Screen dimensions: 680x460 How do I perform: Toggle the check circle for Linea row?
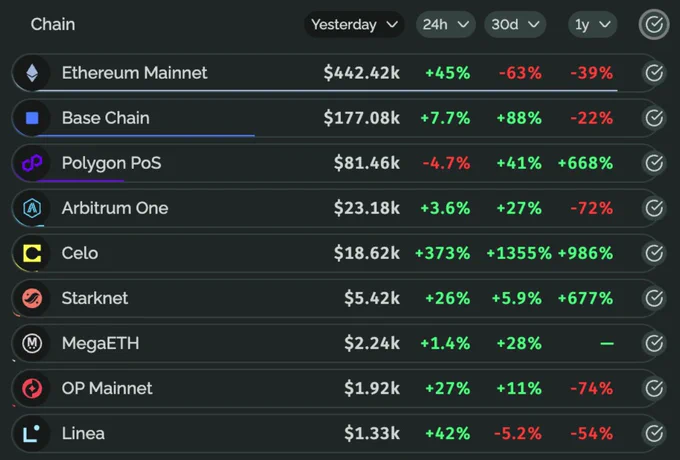654,434
